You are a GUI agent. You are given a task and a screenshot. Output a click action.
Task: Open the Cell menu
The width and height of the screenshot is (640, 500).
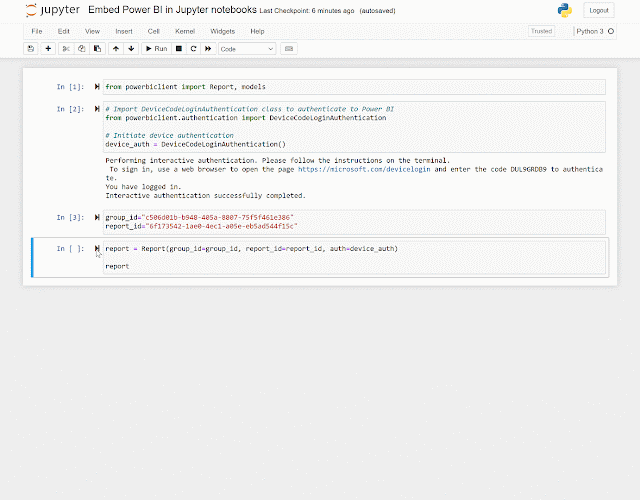(x=153, y=31)
